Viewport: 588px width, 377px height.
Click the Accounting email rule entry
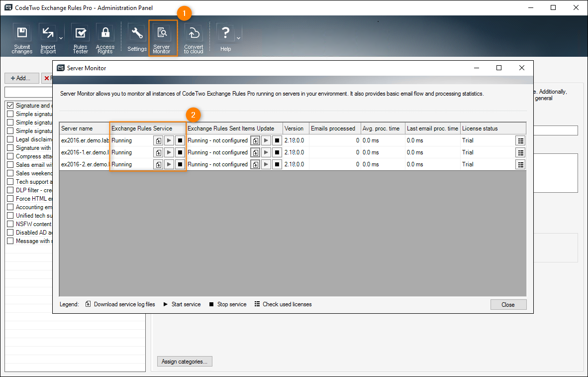pyautogui.click(x=34, y=207)
